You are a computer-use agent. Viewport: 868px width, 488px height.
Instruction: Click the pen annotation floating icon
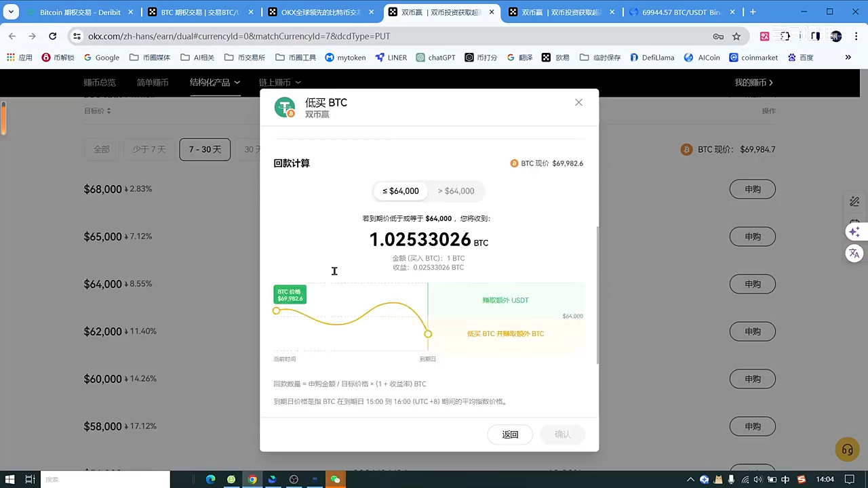pos(854,201)
